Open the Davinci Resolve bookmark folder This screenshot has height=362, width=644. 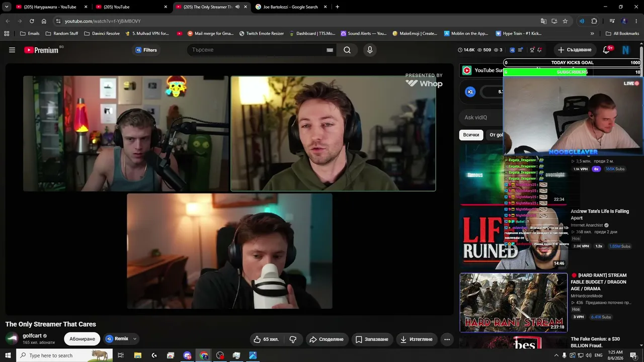pyautogui.click(x=102, y=34)
